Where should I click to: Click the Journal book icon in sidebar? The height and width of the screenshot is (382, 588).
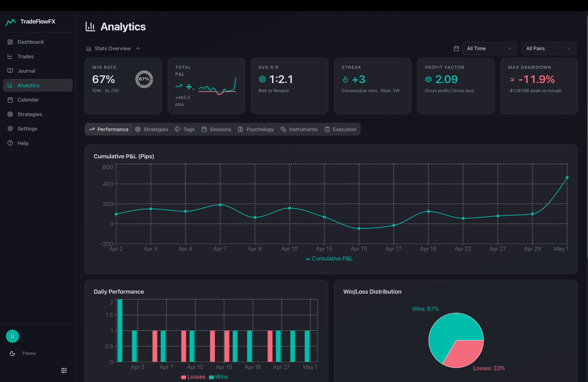pos(10,71)
